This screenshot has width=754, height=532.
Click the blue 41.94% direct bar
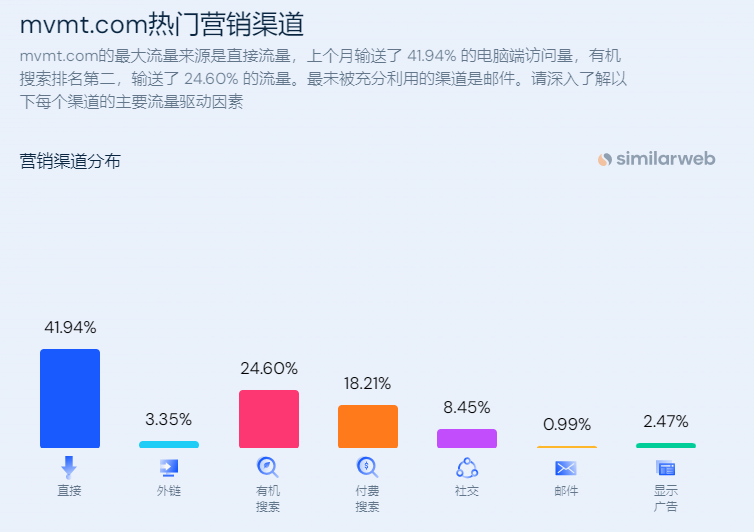pos(70,398)
